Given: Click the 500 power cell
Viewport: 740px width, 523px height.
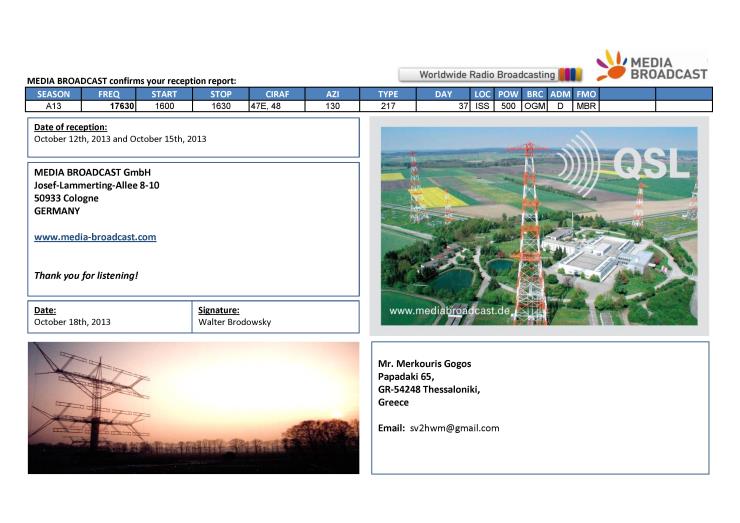Looking at the screenshot, I should (x=508, y=106).
